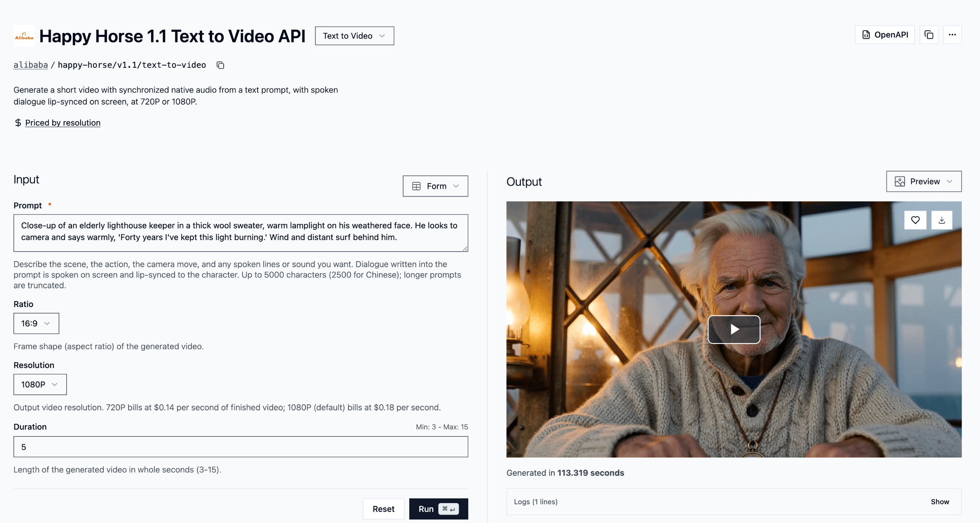Screen dimensions: 980x523
Task: Click the OpenAPI button
Action: [x=885, y=35]
